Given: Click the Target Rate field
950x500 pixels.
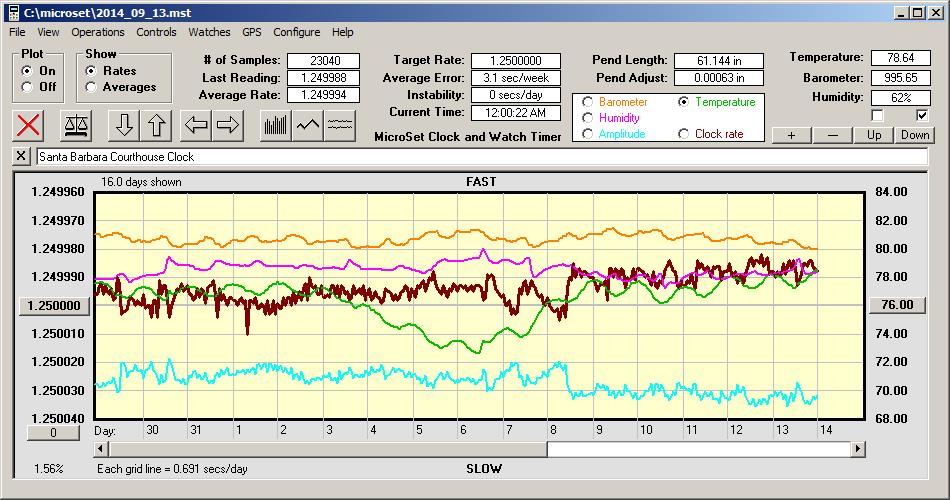Looking at the screenshot, I should click(x=516, y=61).
